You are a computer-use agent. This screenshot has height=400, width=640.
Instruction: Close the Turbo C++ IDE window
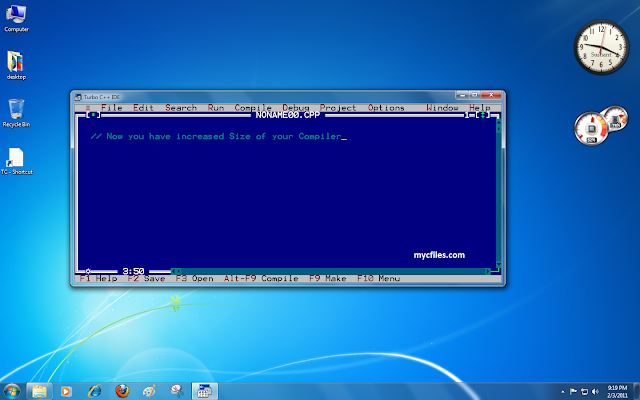(491, 95)
